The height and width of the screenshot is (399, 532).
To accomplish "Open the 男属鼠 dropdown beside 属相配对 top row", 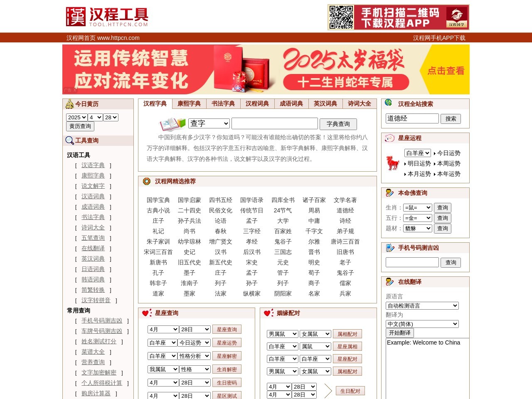I will tap(283, 334).
